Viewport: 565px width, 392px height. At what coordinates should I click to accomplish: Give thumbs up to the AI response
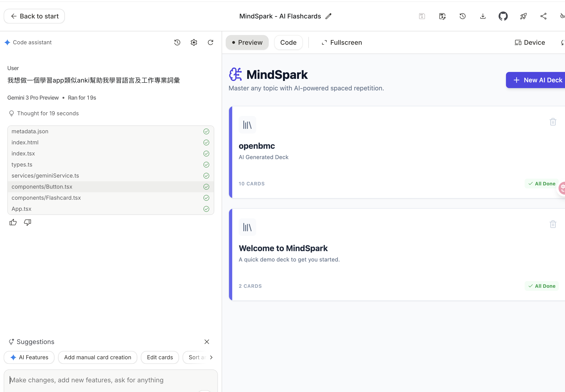(x=13, y=222)
